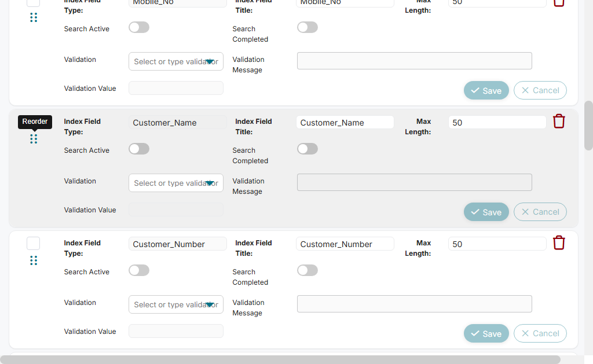Toggle Search Active for Mobile_No row

point(139,27)
